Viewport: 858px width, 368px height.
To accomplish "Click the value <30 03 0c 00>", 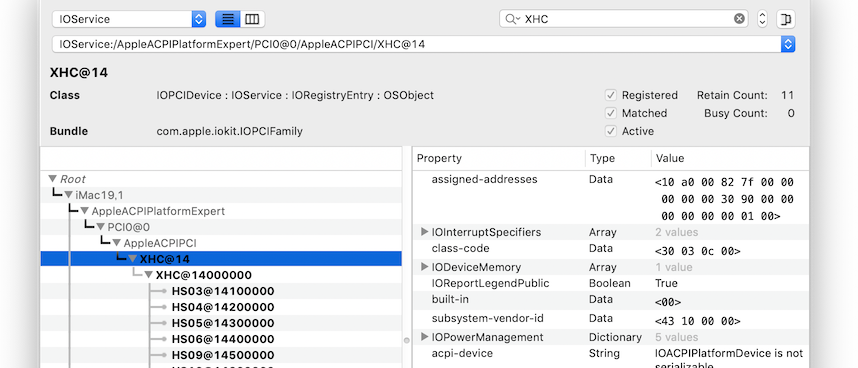I will 697,252.
